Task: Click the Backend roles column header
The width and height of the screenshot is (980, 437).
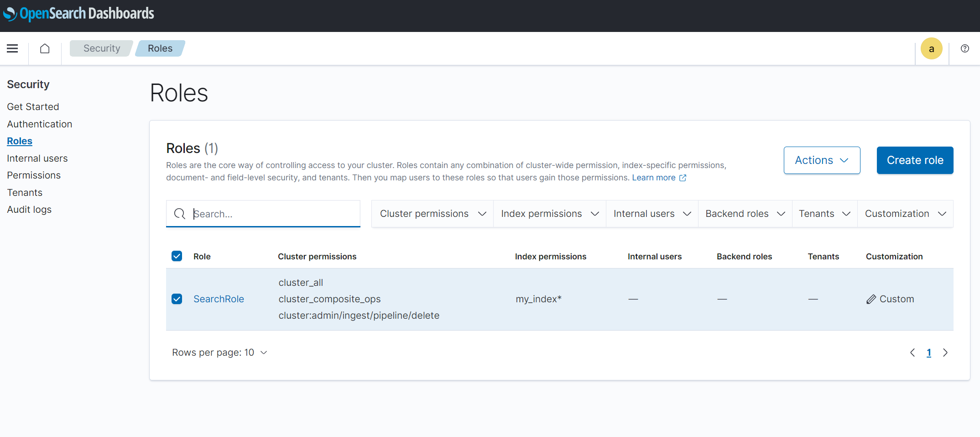Action: click(744, 257)
